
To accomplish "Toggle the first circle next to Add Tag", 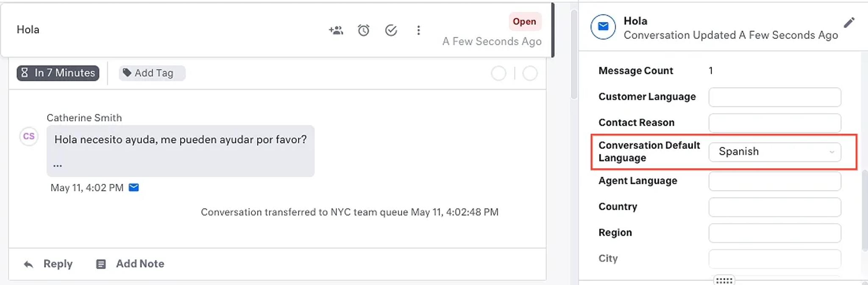I will point(498,73).
